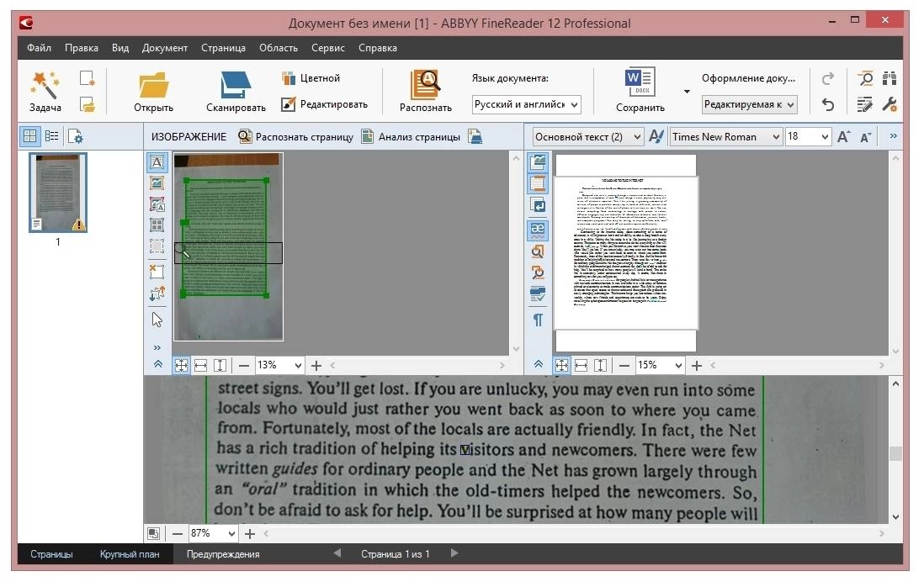Image resolution: width=924 pixels, height=587 pixels.
Task: Open Документ menu
Action: 164,48
